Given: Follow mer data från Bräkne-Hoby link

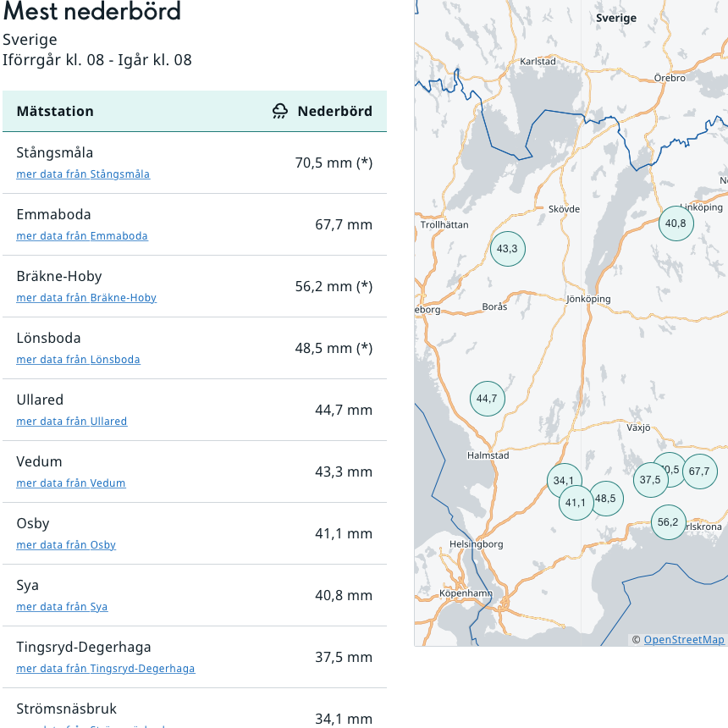Looking at the screenshot, I should (86, 298).
